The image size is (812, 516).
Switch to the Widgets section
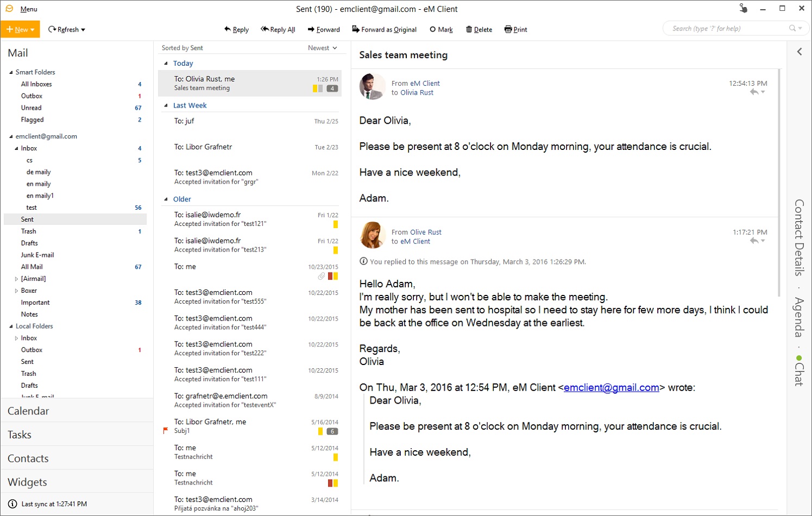77,482
